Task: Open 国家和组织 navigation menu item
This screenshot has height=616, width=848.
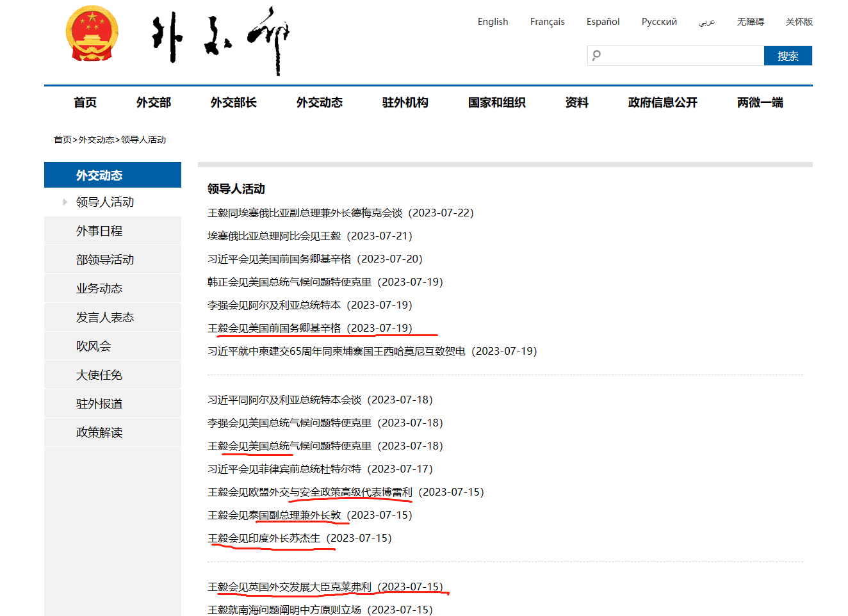Action: tap(497, 102)
